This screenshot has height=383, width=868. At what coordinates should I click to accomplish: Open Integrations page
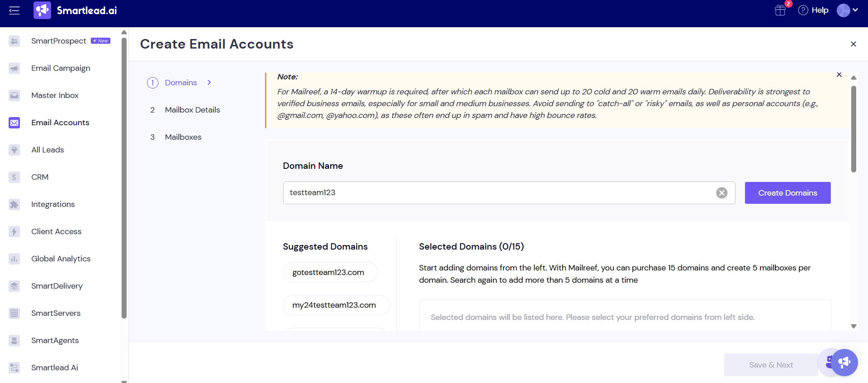click(x=53, y=204)
